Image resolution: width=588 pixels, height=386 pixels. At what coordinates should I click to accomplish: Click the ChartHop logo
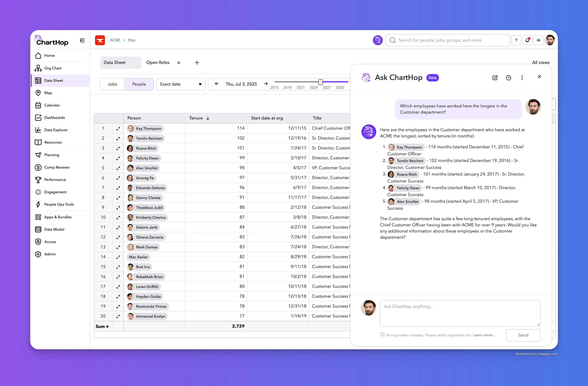[x=52, y=41]
